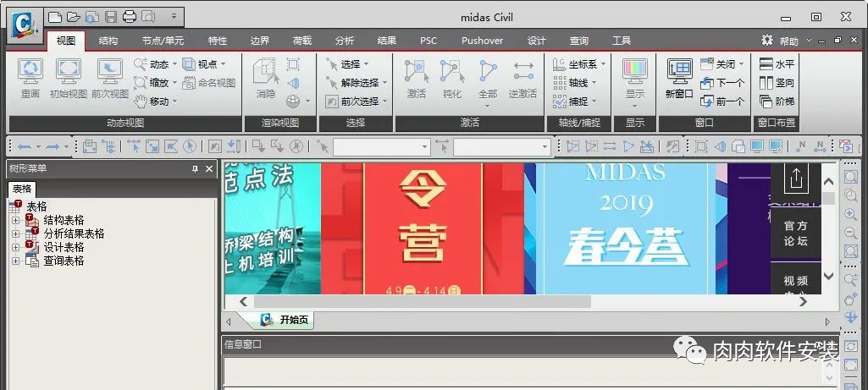Expand the 结构表格 tree node
The width and height of the screenshot is (868, 390).
(x=15, y=220)
